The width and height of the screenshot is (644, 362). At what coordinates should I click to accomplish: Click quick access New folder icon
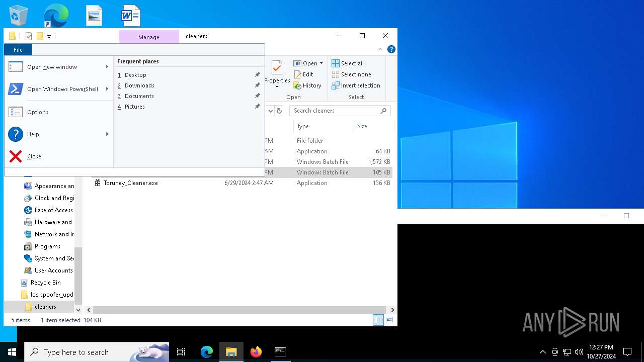pos(40,36)
